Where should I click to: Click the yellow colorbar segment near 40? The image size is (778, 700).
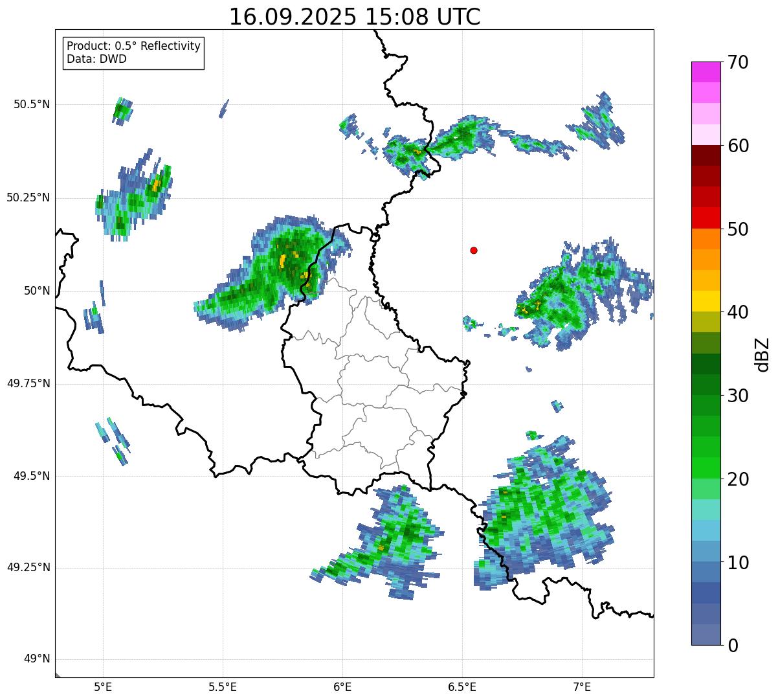tap(706, 302)
